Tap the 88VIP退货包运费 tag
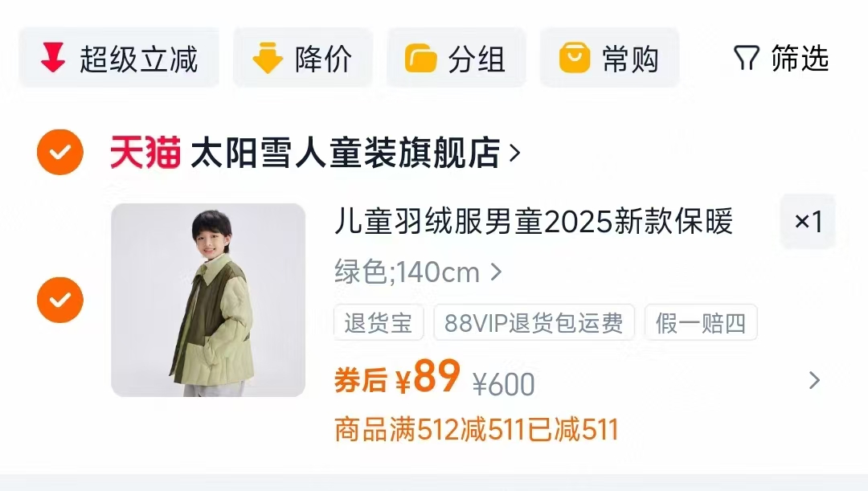The width and height of the screenshot is (868, 491). click(x=534, y=322)
